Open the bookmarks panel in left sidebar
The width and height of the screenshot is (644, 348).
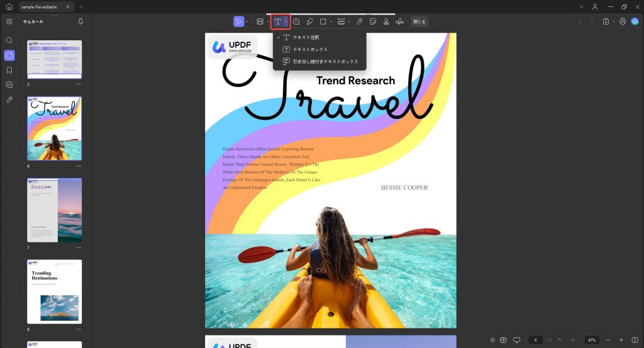click(x=9, y=70)
